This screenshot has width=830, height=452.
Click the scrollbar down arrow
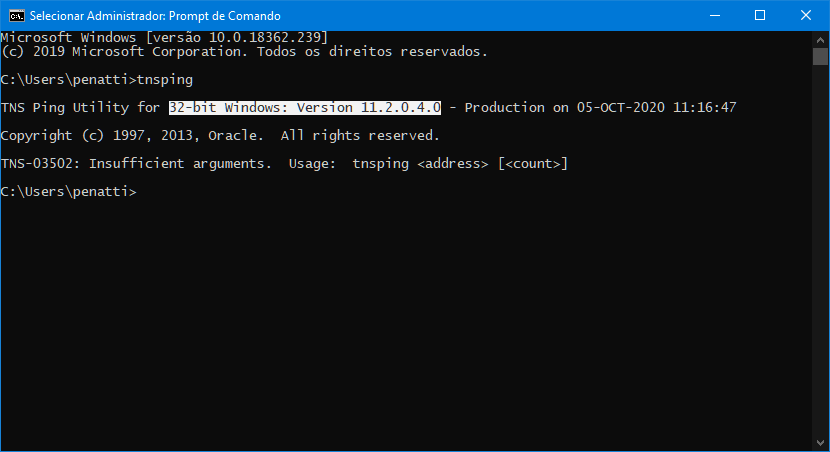point(820,443)
